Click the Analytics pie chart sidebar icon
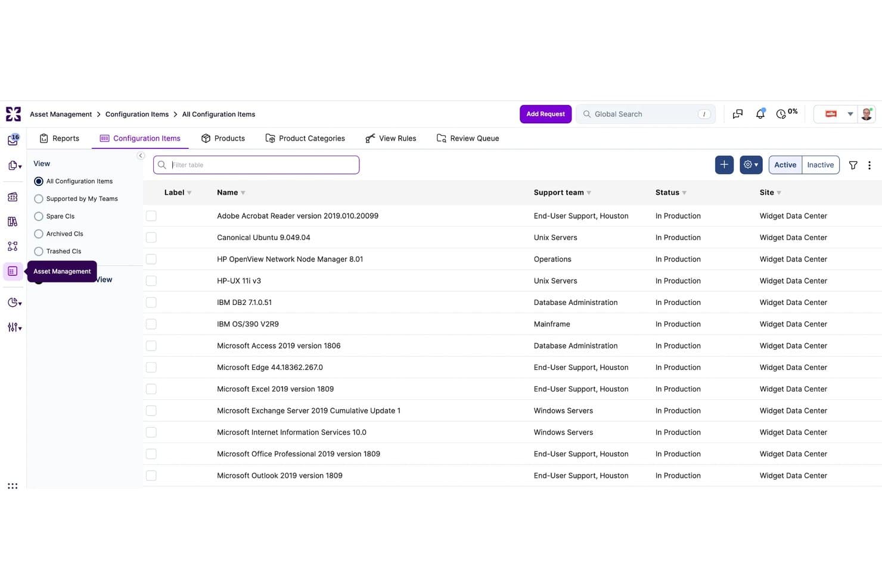This screenshot has width=882, height=588. [14, 303]
